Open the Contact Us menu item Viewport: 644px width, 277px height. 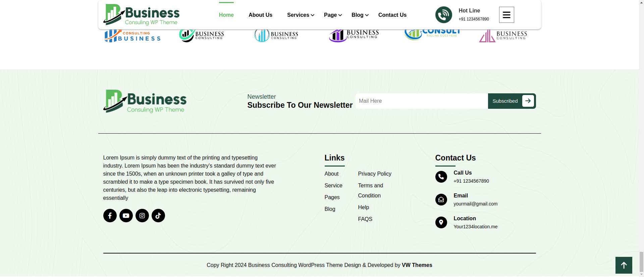[x=392, y=15]
